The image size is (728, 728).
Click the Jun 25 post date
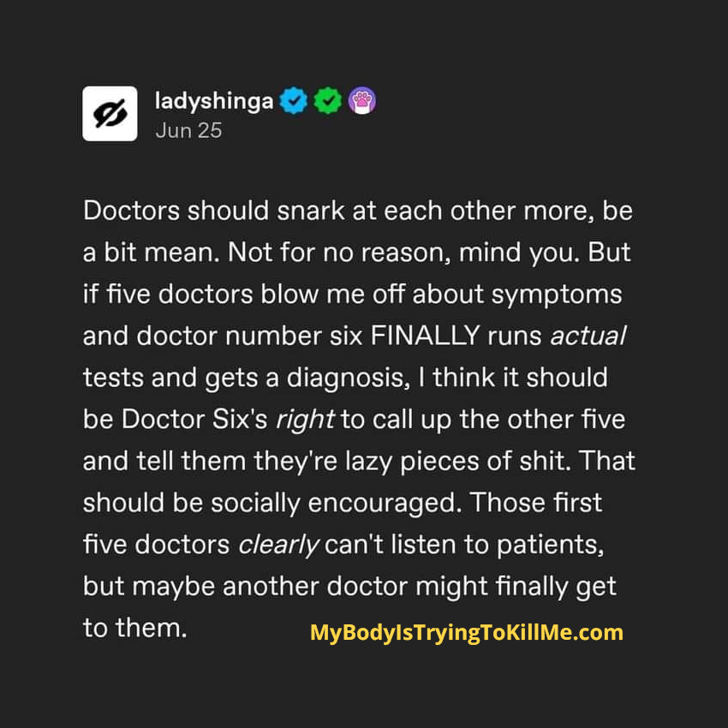pyautogui.click(x=189, y=130)
